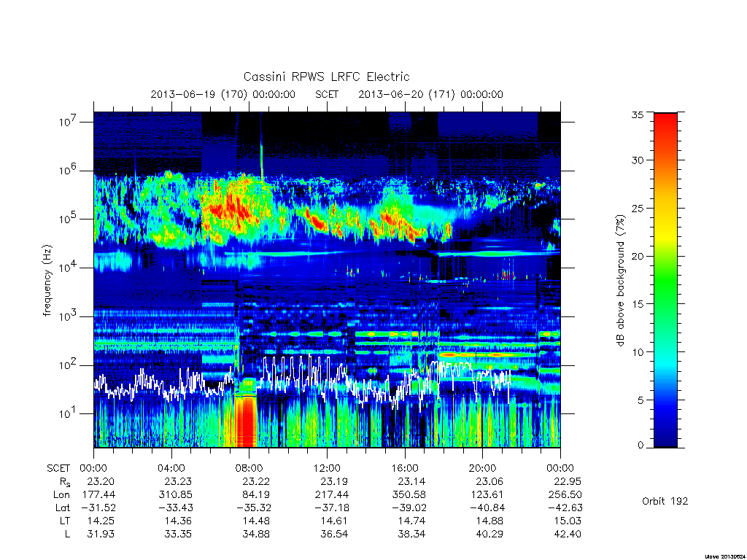The image size is (747, 560).
Task: Click the start date '2013-06-19 (170) 00:00:00'
Action: (223, 94)
